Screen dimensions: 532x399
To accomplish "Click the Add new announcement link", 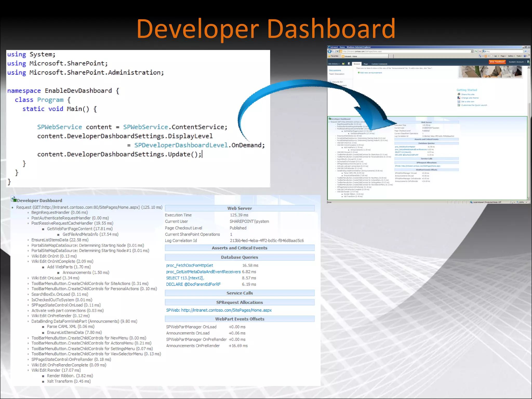I will click(371, 73).
